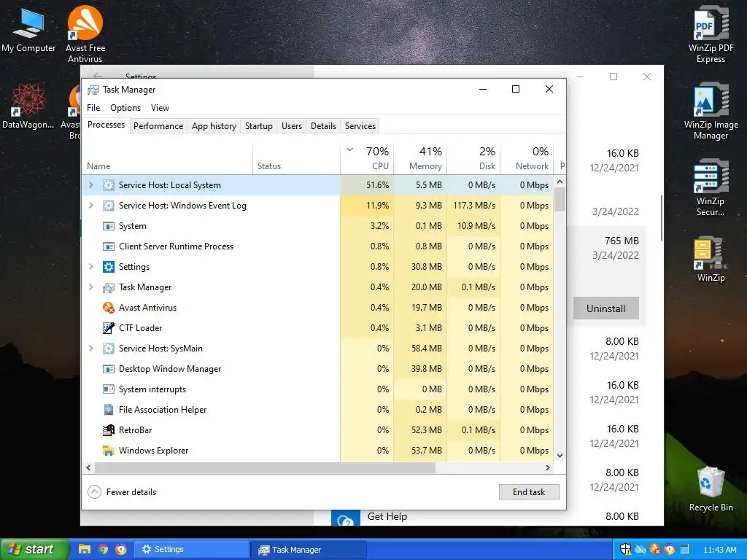Click the Service Host: Windows Event Log icon
This screenshot has width=747, height=560.
tap(109, 206)
